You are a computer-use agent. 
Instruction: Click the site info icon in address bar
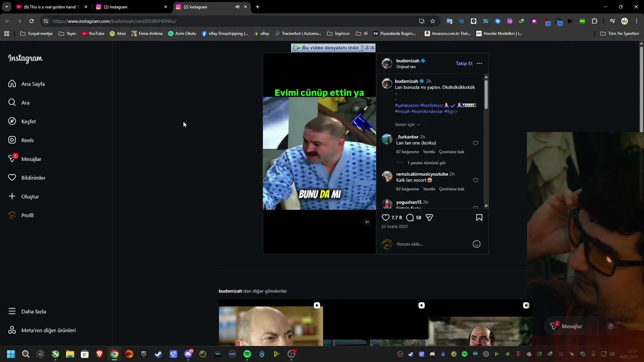46,21
